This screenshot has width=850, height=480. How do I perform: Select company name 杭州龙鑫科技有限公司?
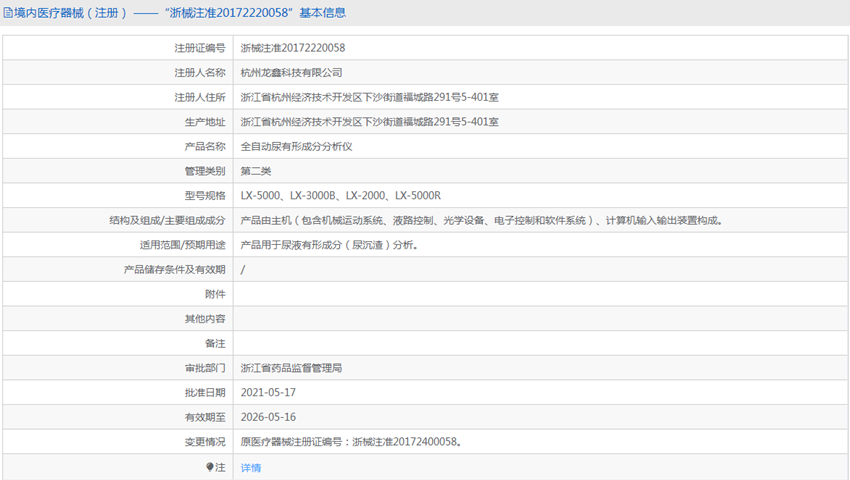click(292, 73)
